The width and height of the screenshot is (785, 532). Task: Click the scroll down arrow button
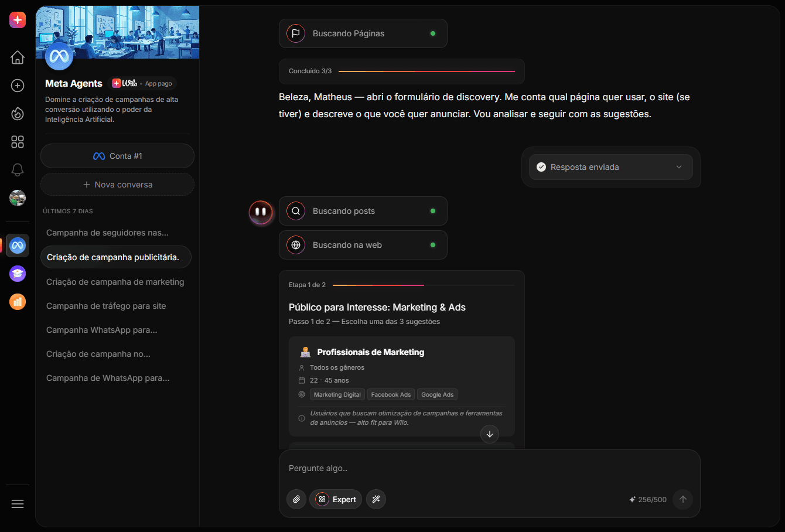(490, 434)
